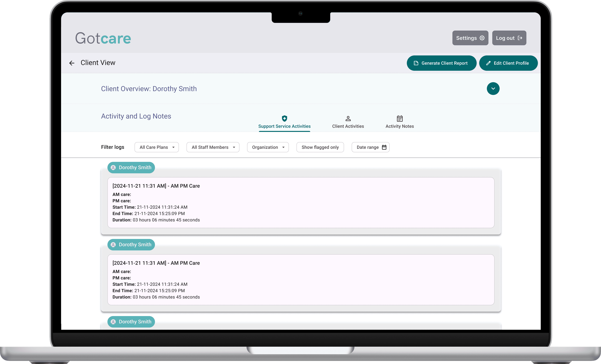This screenshot has width=601, height=364.
Task: Open the Organization dropdown
Action: (x=268, y=147)
